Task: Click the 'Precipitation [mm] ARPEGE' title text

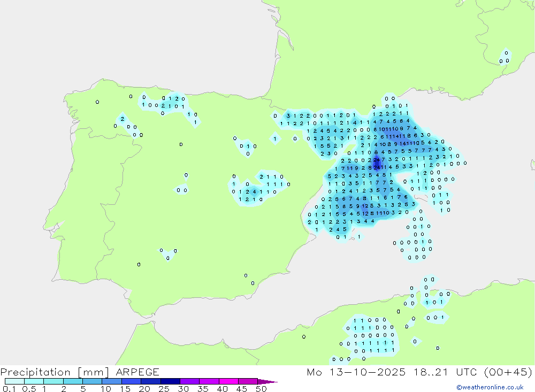Action: tap(80, 372)
